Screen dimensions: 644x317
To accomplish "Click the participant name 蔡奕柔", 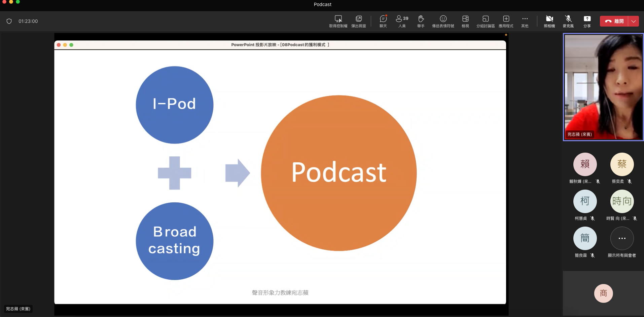I will (x=618, y=182).
